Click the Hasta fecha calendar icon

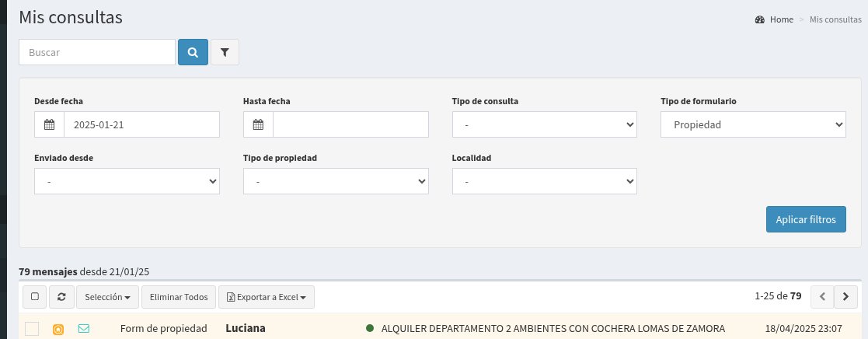point(258,124)
